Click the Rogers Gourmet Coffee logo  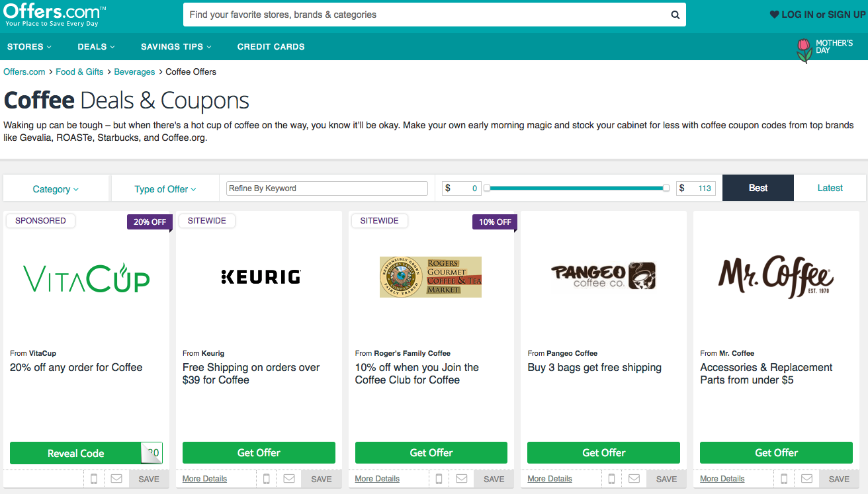click(x=431, y=277)
